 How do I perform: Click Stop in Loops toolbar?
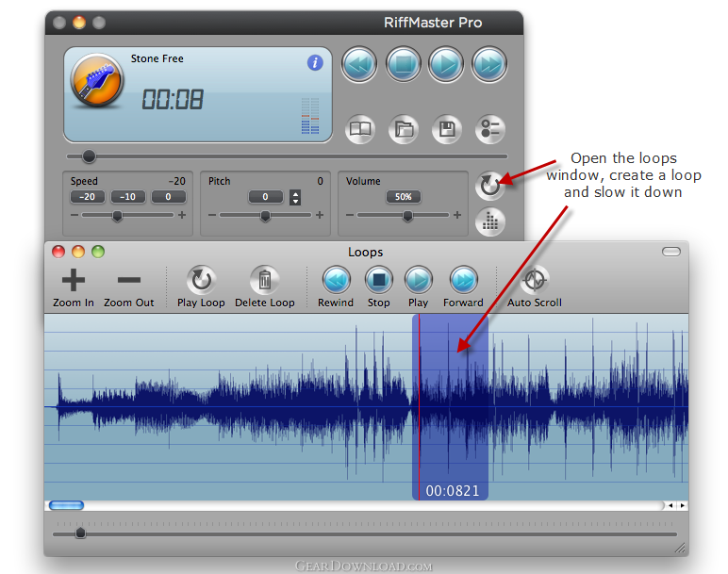coord(379,287)
